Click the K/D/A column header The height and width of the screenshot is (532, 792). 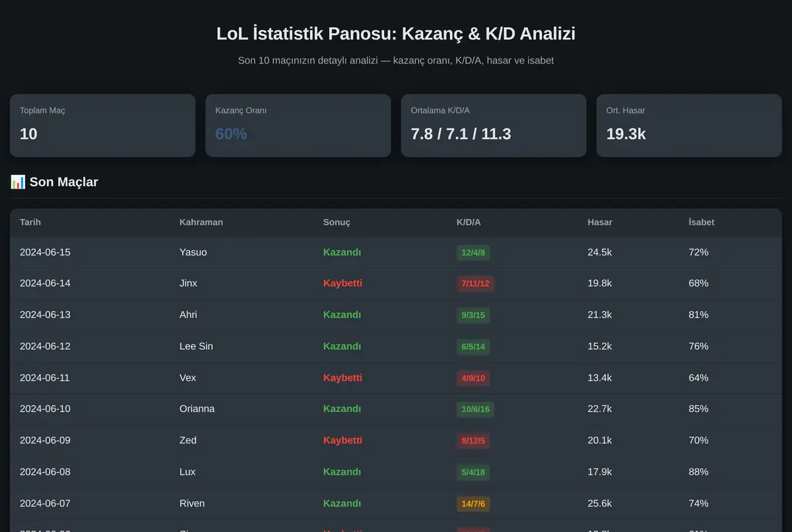[469, 222]
